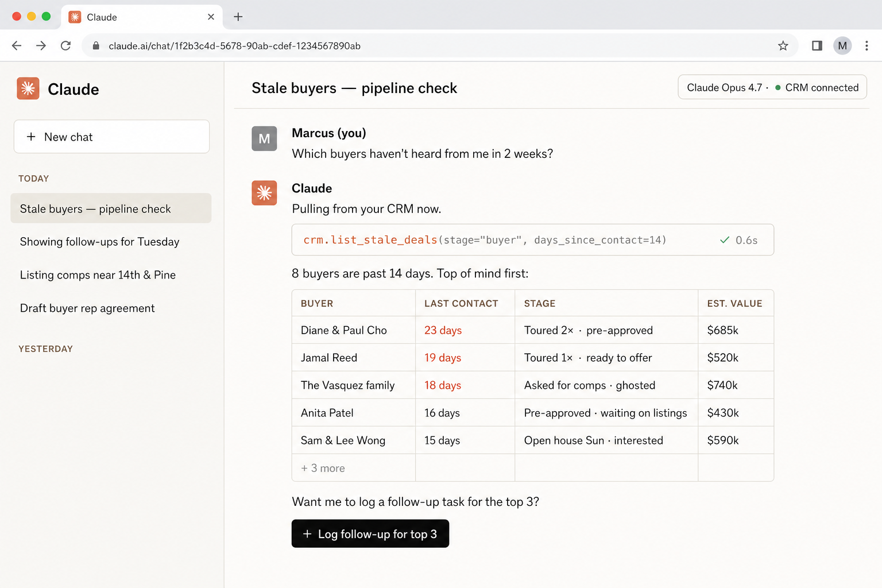882x588 pixels.
Task: Start a New chat
Action: [x=111, y=137]
